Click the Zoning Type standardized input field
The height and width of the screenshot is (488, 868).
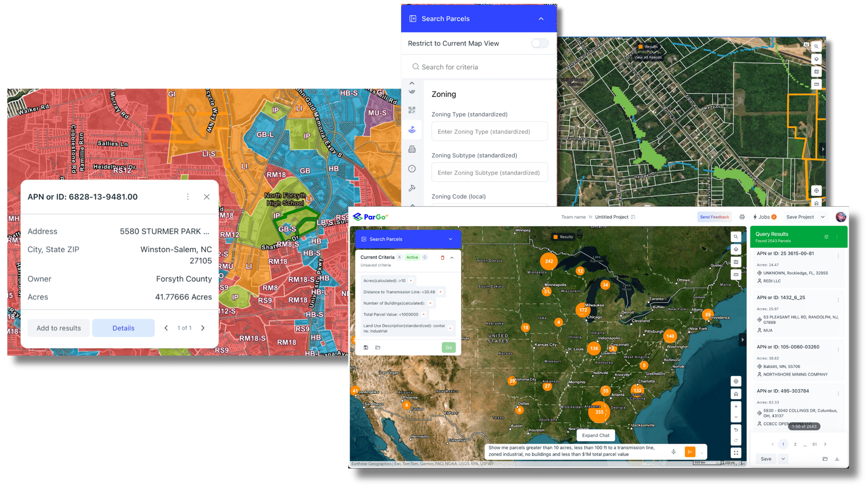point(489,132)
